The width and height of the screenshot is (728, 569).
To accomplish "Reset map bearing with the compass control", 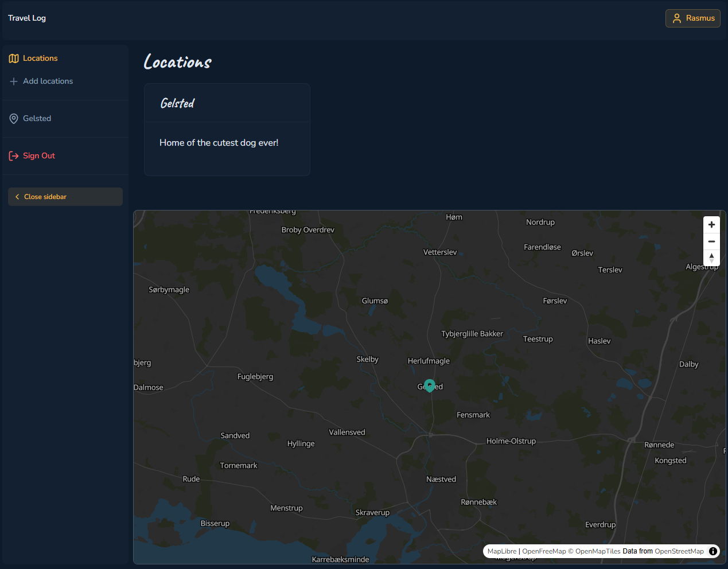I will coord(711,258).
